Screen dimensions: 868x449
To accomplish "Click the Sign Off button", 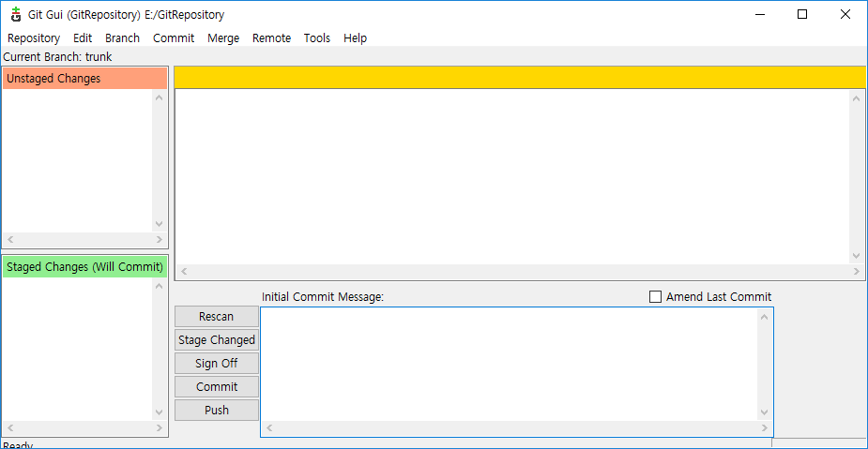I will (x=217, y=364).
